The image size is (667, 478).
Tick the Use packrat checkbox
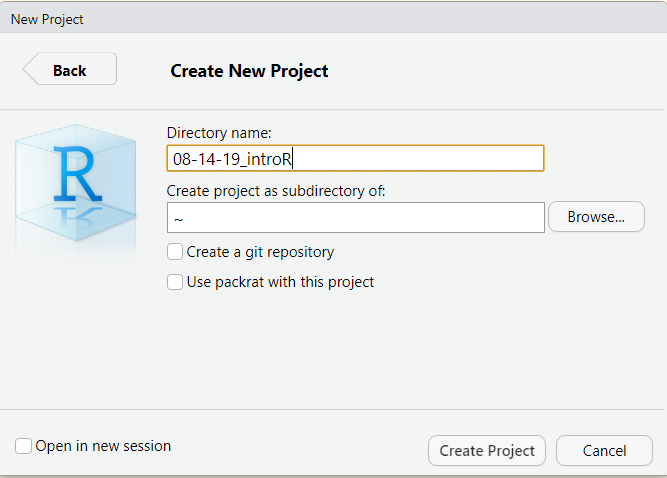175,282
